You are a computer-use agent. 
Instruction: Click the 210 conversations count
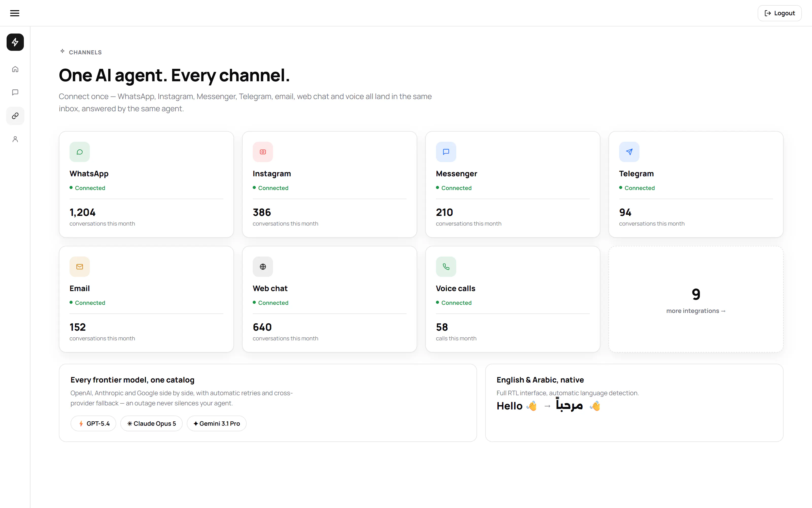pyautogui.click(x=444, y=212)
